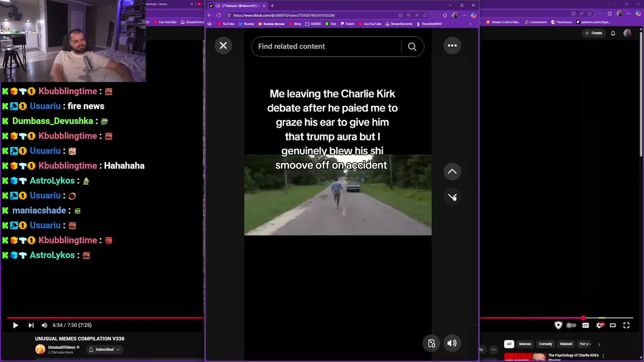Enter YouTube fullscreen mode
The height and width of the screenshot is (362, 644).
(626, 325)
